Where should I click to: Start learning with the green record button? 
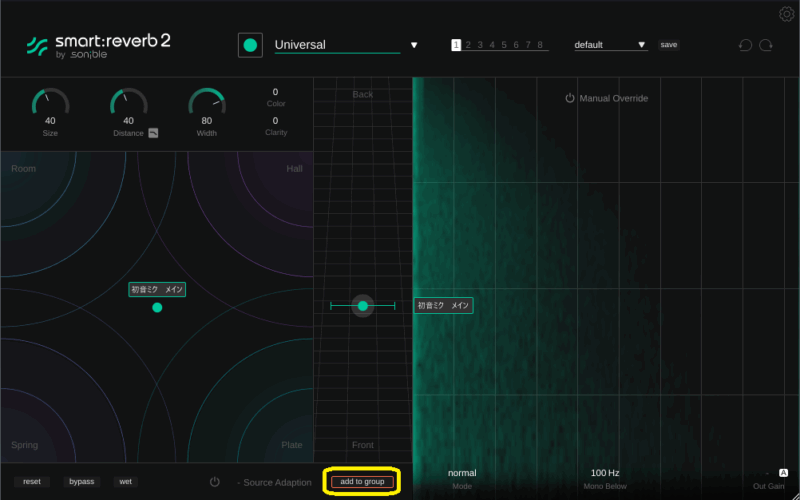[x=250, y=45]
